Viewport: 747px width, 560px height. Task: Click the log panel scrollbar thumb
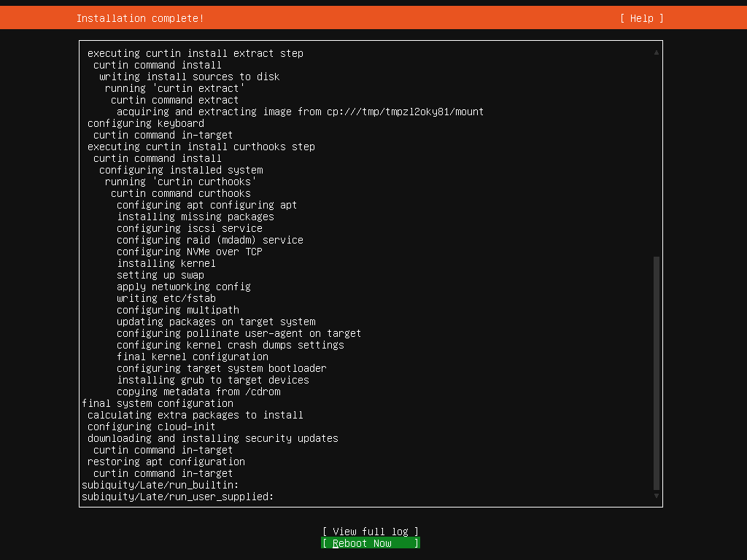[x=657, y=372]
